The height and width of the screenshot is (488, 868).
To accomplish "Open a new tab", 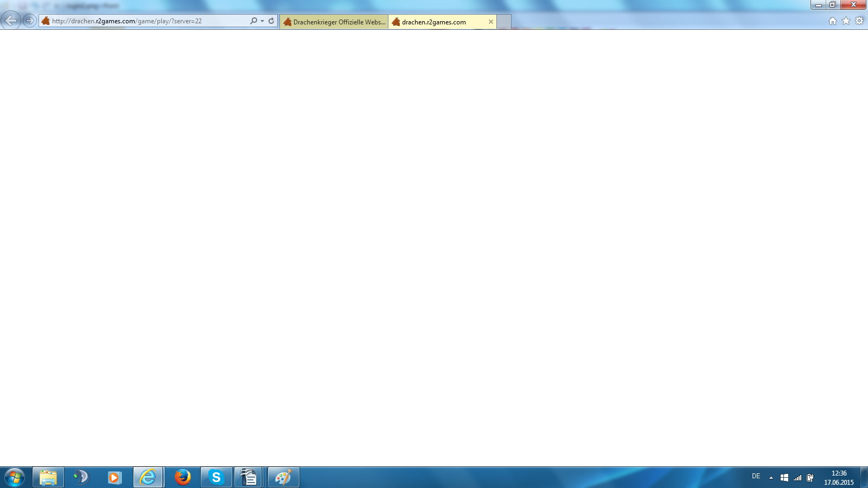I will 504,22.
